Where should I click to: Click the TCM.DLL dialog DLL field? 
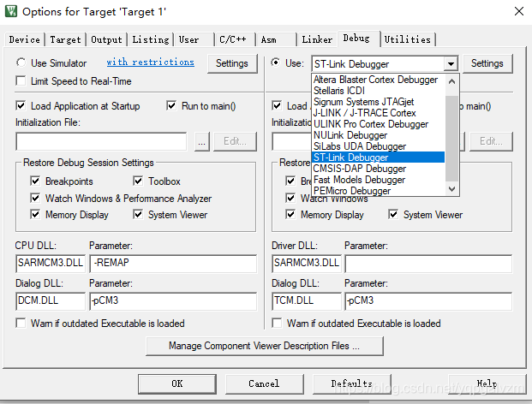(x=307, y=301)
